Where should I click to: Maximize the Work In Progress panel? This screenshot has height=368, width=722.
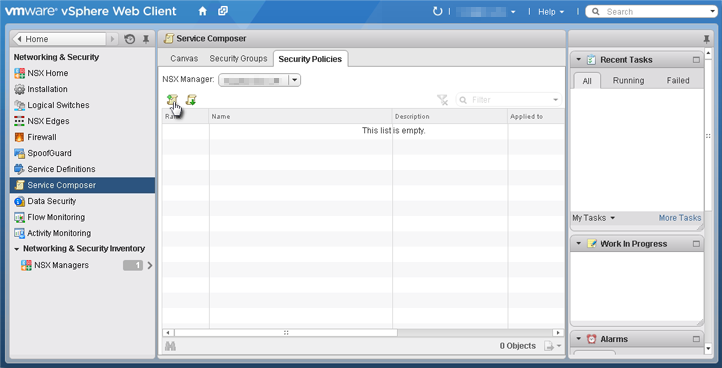pos(696,244)
